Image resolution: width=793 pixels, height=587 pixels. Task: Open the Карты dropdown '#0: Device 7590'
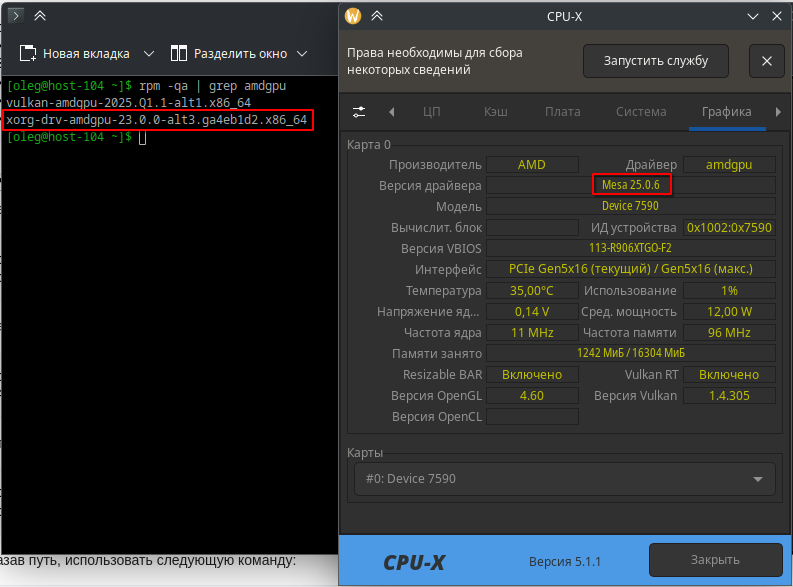[x=564, y=479]
